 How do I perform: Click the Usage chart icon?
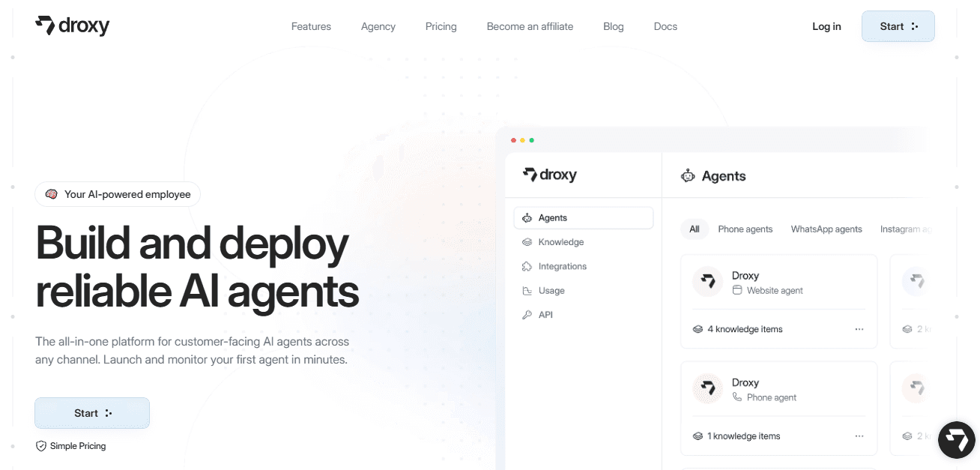click(527, 291)
